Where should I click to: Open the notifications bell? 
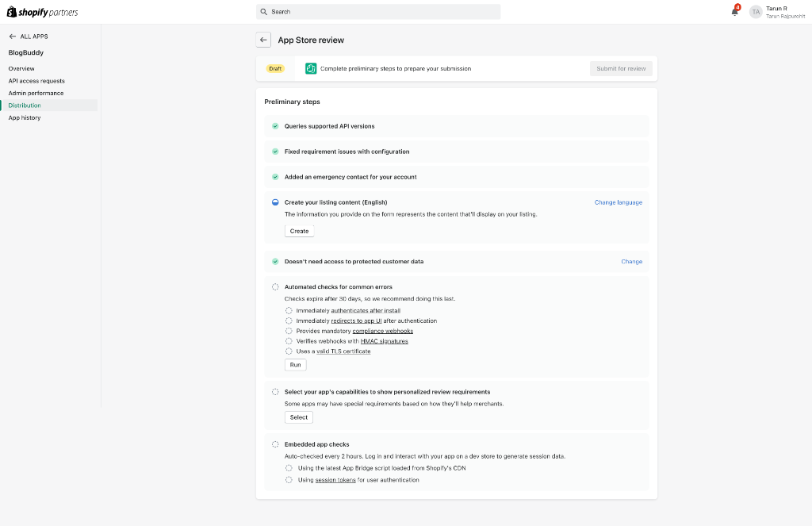[734, 11]
